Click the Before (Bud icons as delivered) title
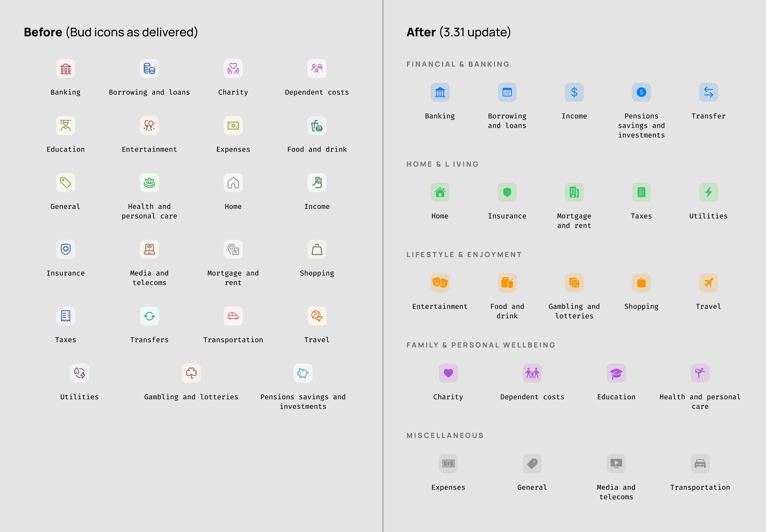The image size is (766, 532). coord(111,32)
